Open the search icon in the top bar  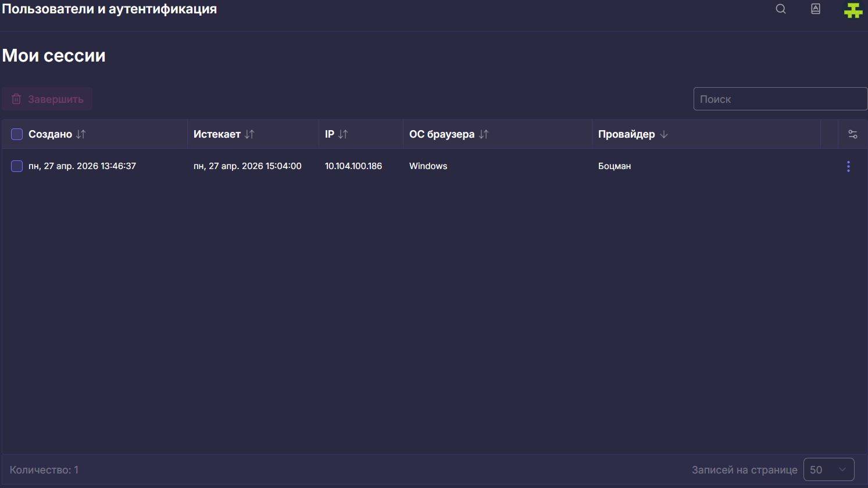[781, 9]
